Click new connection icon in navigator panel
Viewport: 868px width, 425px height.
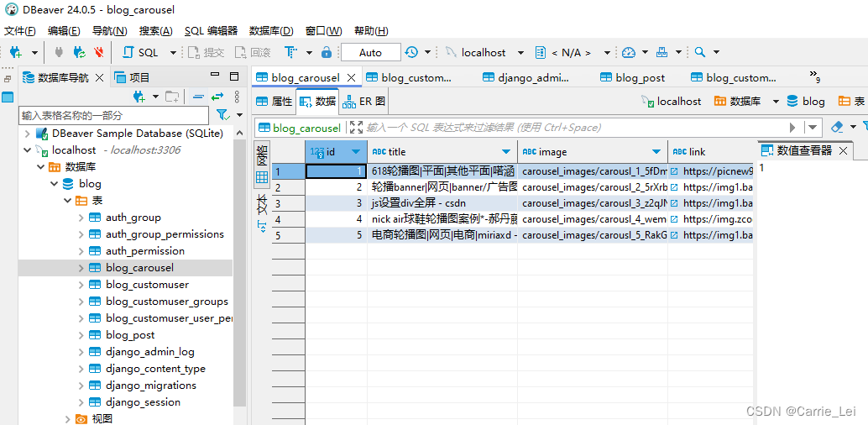pyautogui.click(x=139, y=97)
